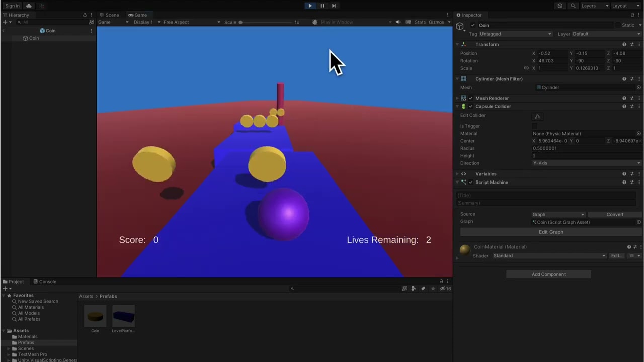The height and width of the screenshot is (362, 644).
Task: Toggle shortcuts keyboard icon in Game view
Action: pyautogui.click(x=408, y=22)
